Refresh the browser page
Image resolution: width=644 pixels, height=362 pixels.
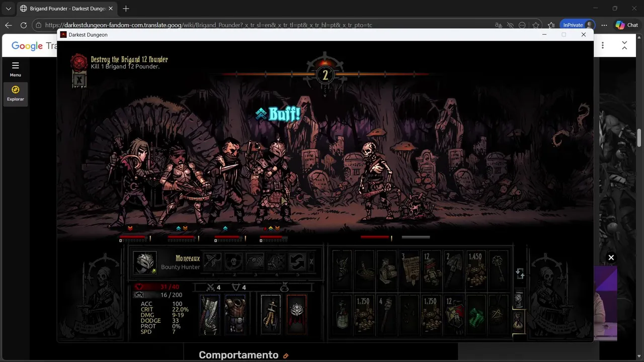click(x=23, y=25)
